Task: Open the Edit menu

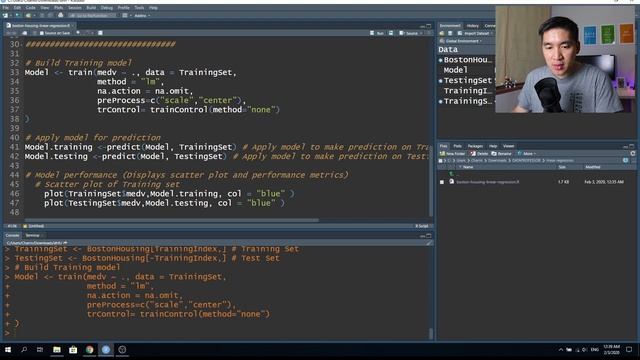Action: [17, 8]
